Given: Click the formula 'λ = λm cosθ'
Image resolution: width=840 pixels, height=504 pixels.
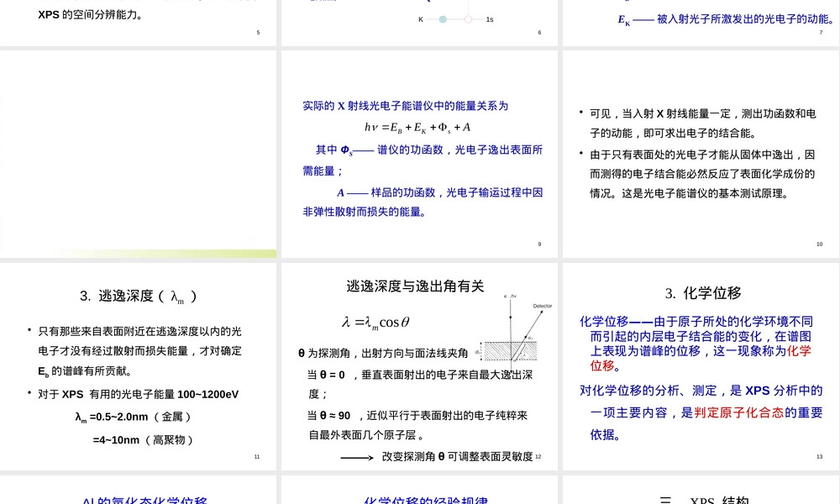Looking at the screenshot, I should (x=375, y=323).
